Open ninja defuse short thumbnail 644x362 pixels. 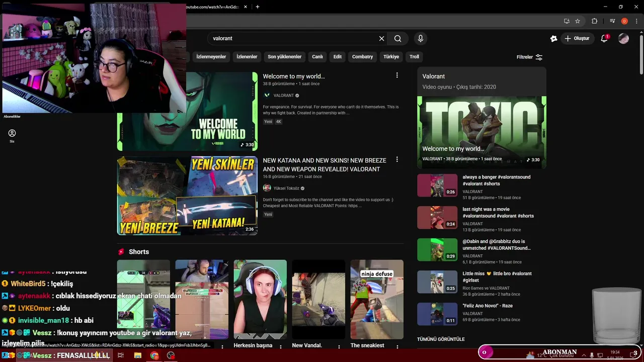pos(377,299)
